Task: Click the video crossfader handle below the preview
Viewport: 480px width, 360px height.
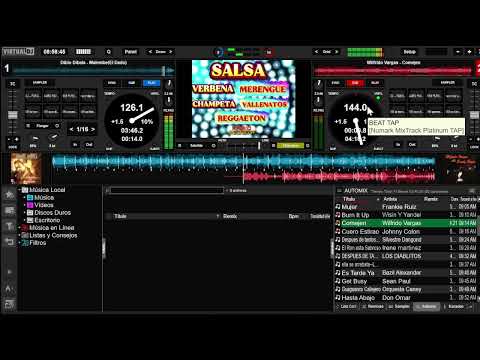Action: [x=259, y=145]
